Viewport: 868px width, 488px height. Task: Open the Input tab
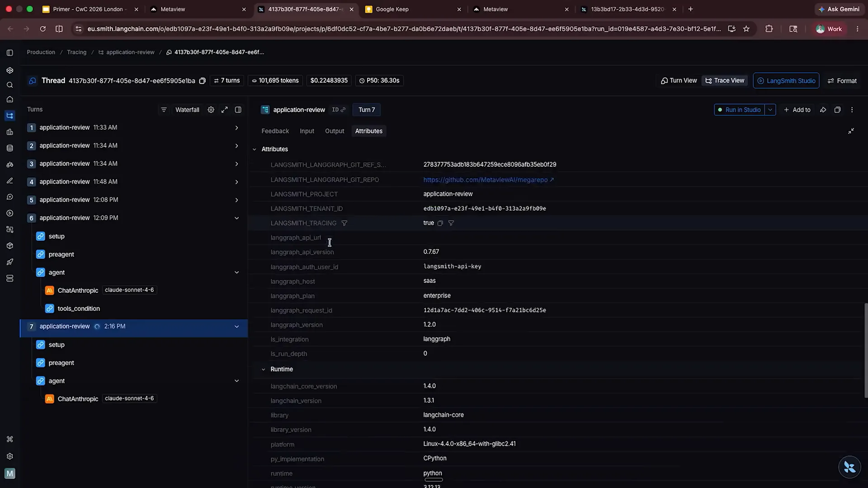pyautogui.click(x=307, y=131)
